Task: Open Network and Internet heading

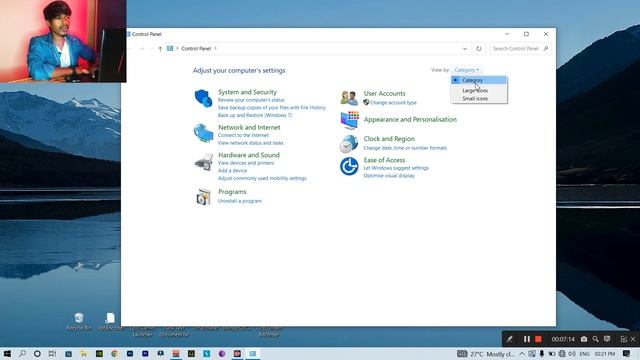Action: pyautogui.click(x=249, y=127)
